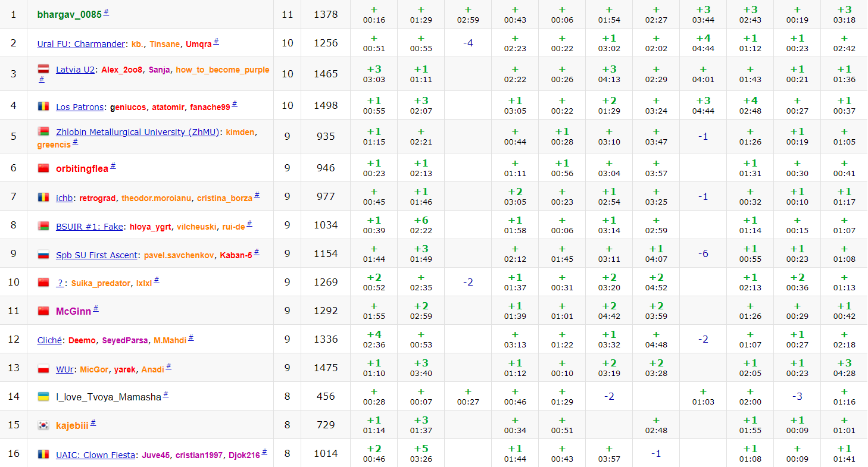
Task: Open pavel.savchenkov's user profile
Action: [x=179, y=255]
